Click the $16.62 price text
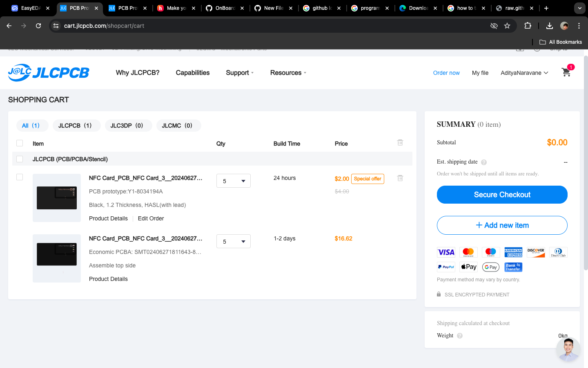Image resolution: width=588 pixels, height=368 pixels. [x=343, y=238]
